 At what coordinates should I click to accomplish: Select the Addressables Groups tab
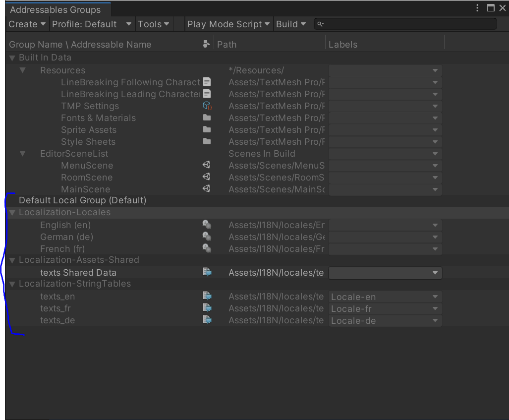pos(55,9)
